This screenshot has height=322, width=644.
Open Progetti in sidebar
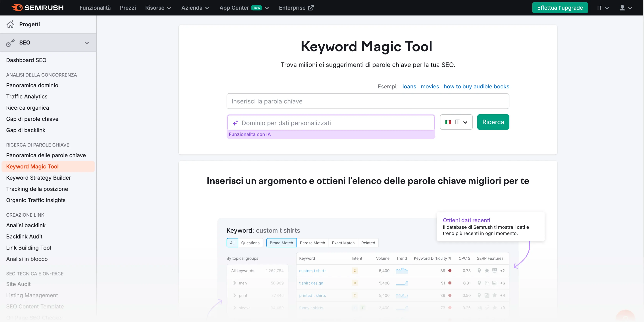click(29, 24)
